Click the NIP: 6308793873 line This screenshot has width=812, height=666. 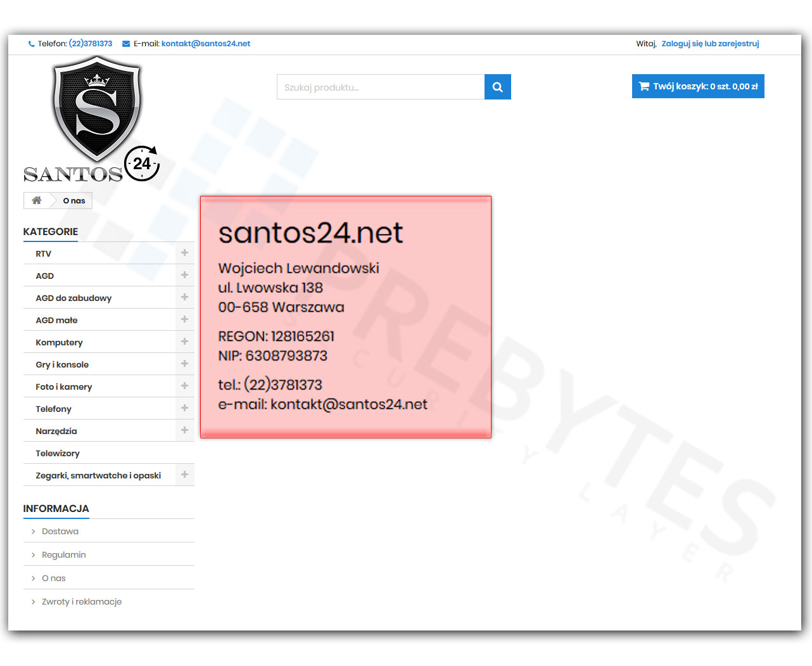coord(273,356)
